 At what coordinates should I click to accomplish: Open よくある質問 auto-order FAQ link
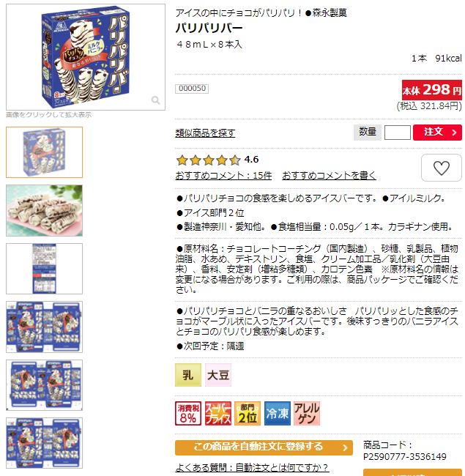[252, 467]
